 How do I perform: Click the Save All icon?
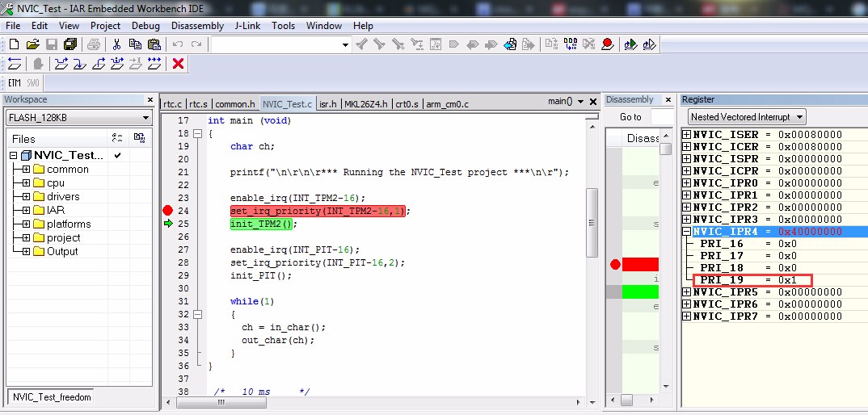(x=70, y=44)
